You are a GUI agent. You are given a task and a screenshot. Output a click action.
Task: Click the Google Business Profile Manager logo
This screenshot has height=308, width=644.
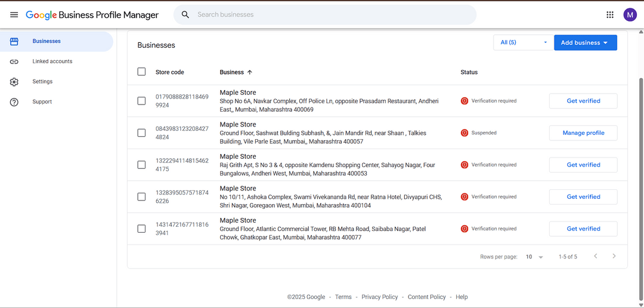(92, 15)
